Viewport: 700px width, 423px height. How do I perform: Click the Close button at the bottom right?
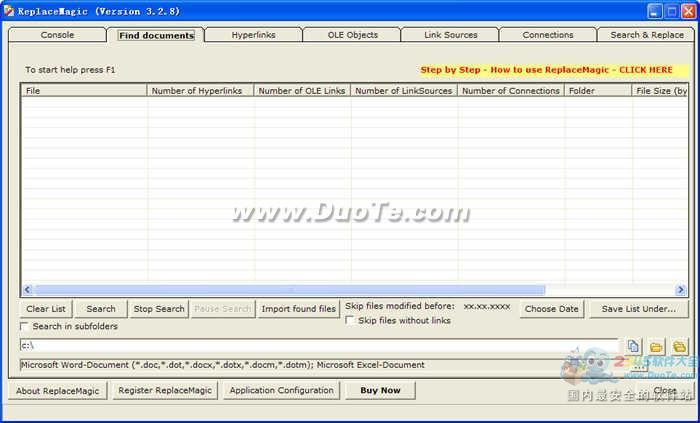point(665,390)
